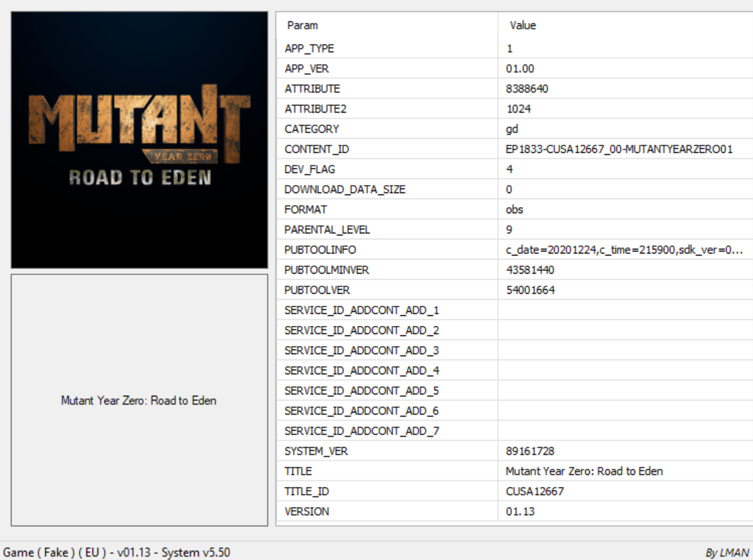
Task: Click the Param column header
Action: (x=387, y=25)
